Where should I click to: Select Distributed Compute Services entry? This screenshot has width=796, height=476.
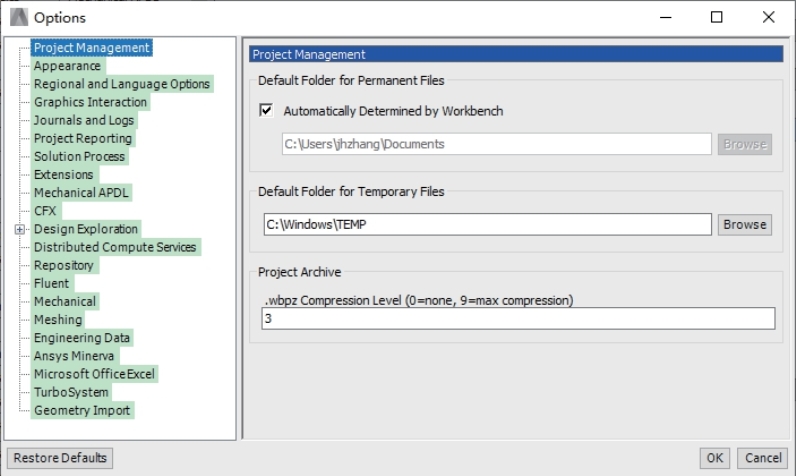click(115, 247)
